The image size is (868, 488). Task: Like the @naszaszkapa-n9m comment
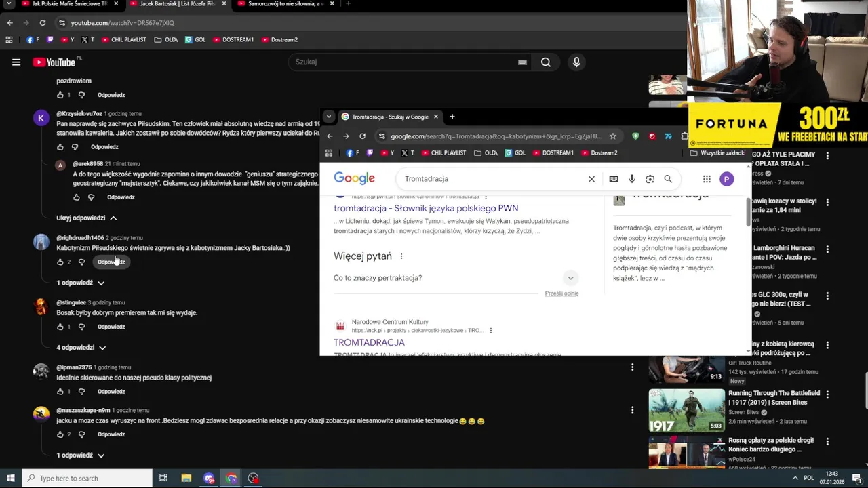pos(60,434)
